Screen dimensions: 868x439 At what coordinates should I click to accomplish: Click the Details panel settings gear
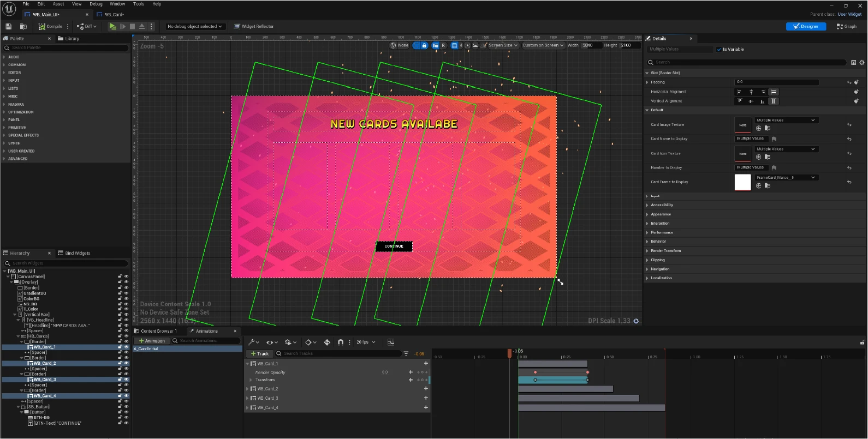coord(862,63)
